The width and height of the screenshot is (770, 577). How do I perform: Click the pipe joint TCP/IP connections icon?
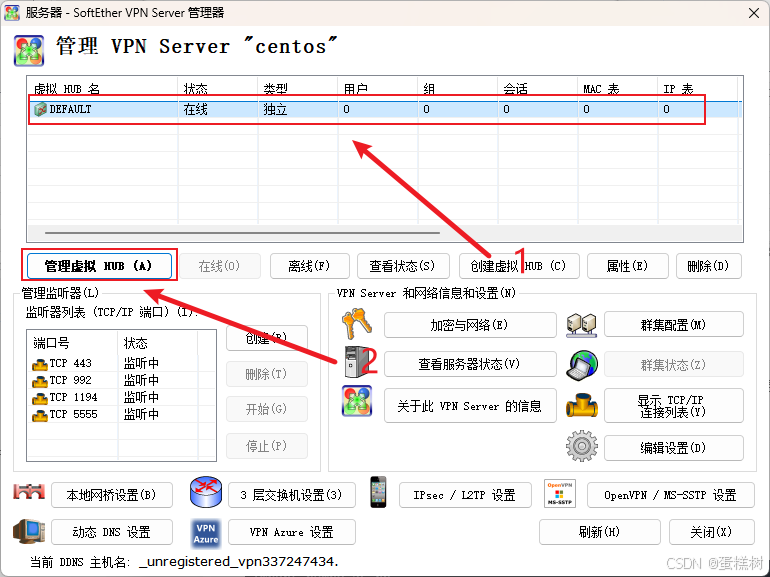coord(582,406)
